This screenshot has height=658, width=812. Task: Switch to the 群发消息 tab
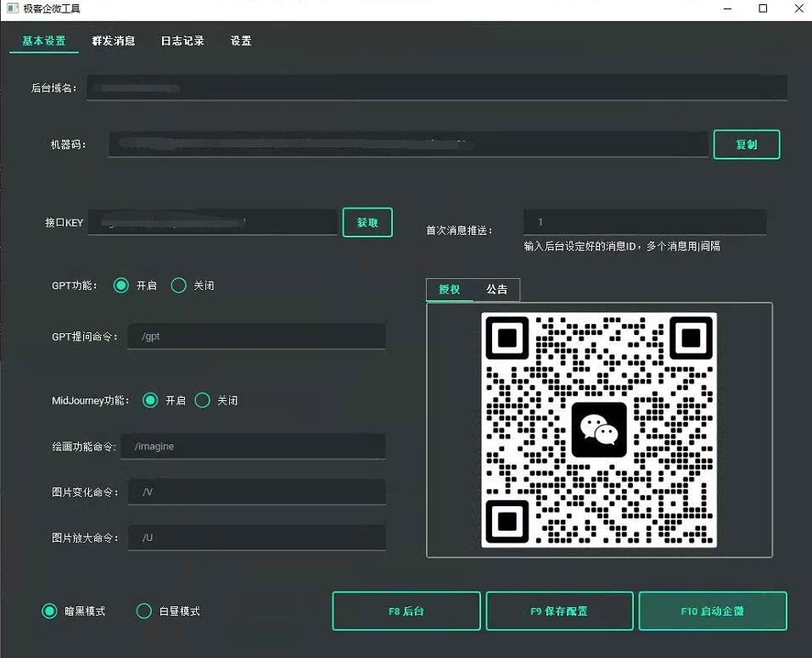114,40
